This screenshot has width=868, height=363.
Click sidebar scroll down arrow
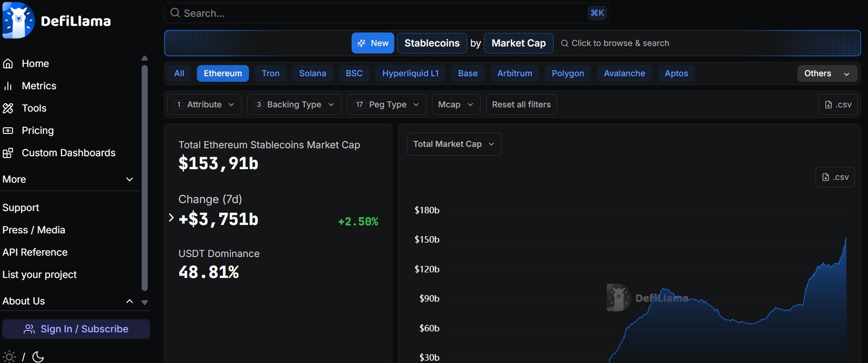[144, 302]
